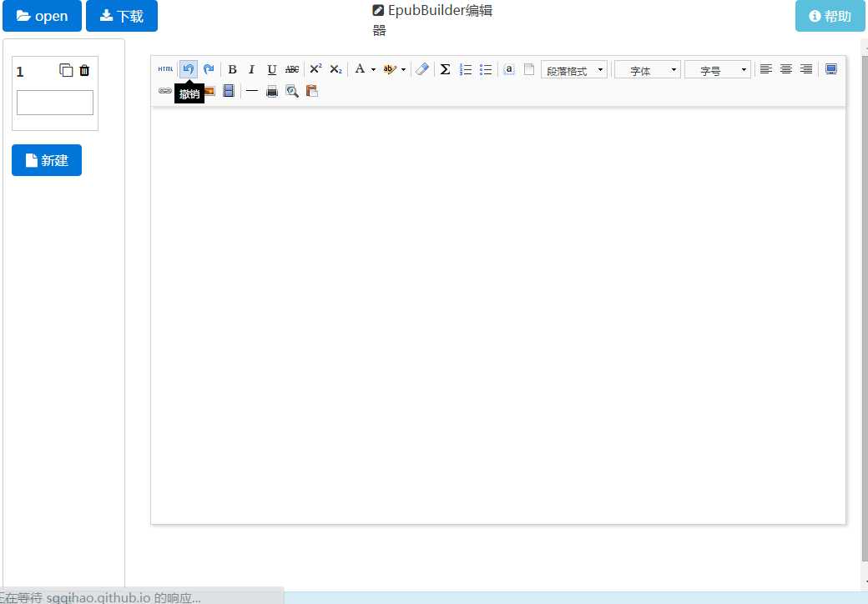Click the eraser clear-format icon

[x=421, y=69]
